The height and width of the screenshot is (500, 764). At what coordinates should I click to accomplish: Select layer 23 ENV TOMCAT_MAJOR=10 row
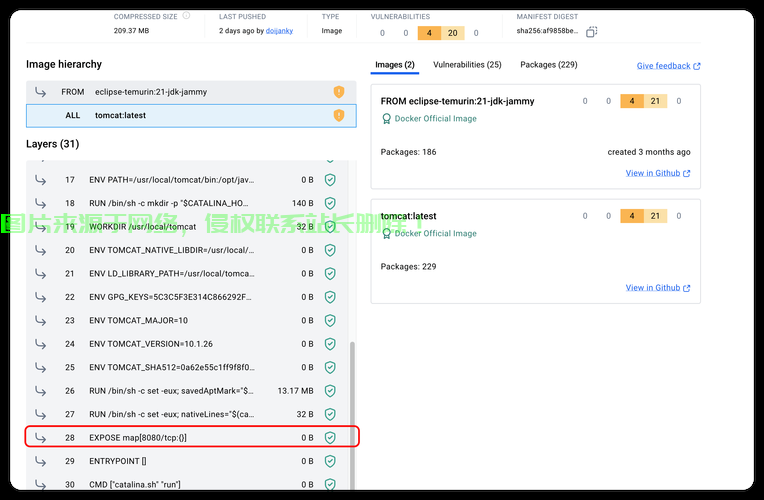(188, 320)
